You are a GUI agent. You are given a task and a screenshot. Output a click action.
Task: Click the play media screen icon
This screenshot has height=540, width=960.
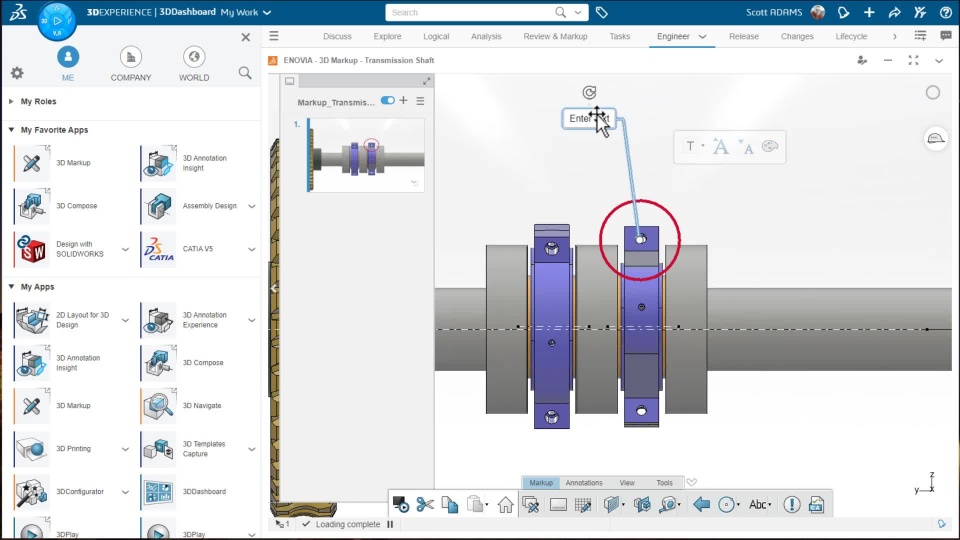click(x=400, y=504)
